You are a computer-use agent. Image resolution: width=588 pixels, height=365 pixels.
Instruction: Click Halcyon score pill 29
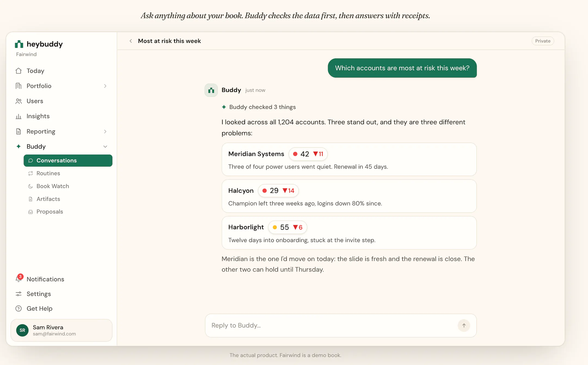(278, 191)
